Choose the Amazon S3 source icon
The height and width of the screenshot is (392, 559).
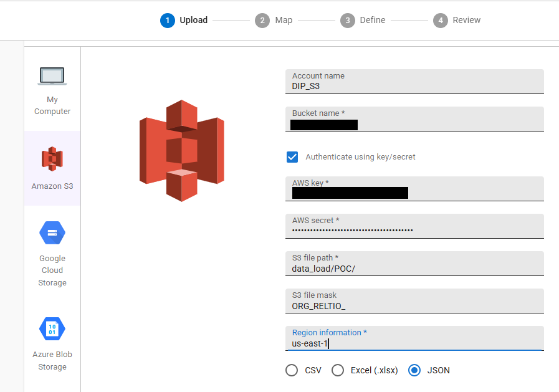52,159
